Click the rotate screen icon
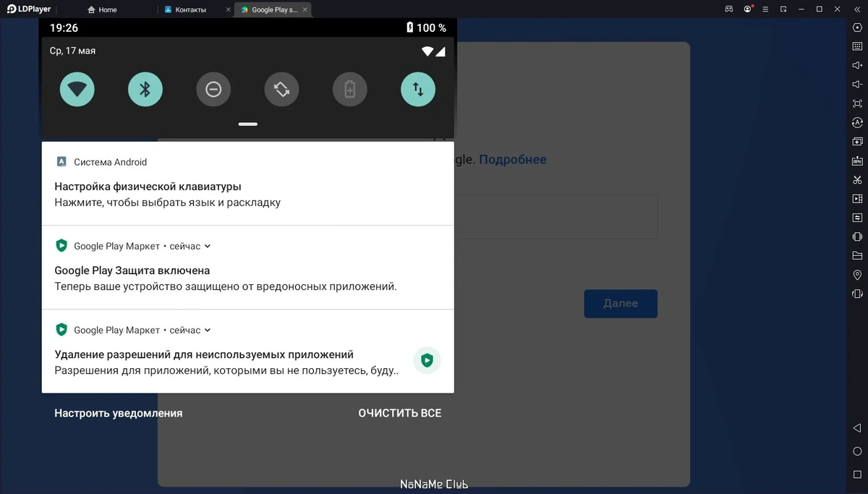 point(857,294)
